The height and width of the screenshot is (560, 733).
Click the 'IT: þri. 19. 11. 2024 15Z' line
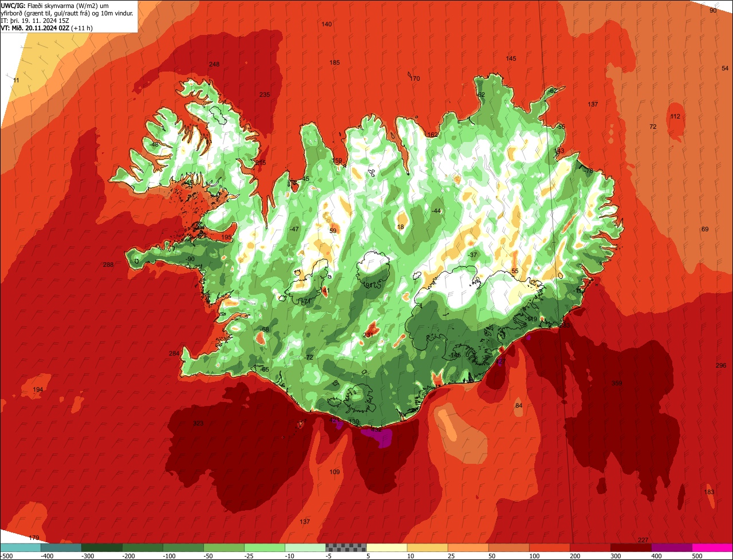[35, 21]
